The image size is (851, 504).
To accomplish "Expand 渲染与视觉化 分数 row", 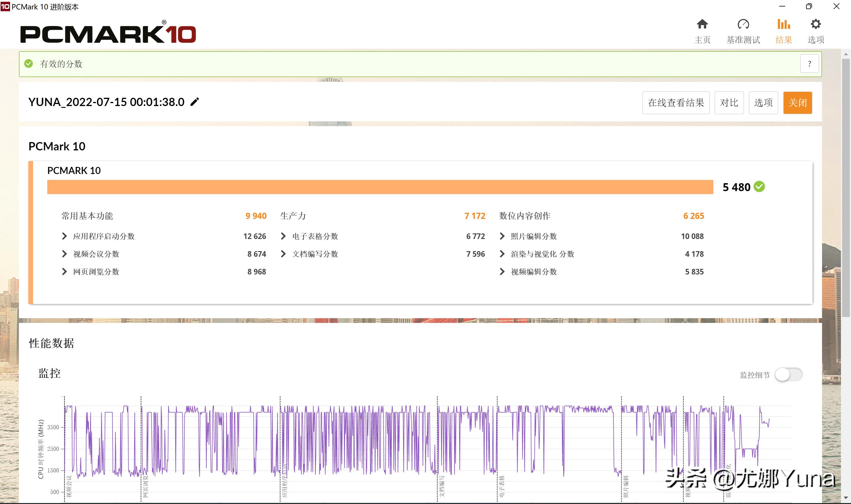I will 502,254.
